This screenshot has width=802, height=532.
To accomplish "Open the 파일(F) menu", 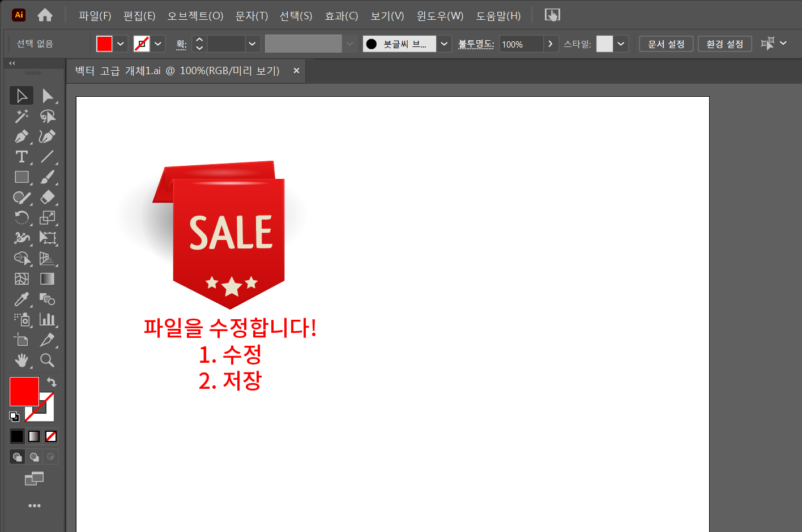I will (x=95, y=16).
